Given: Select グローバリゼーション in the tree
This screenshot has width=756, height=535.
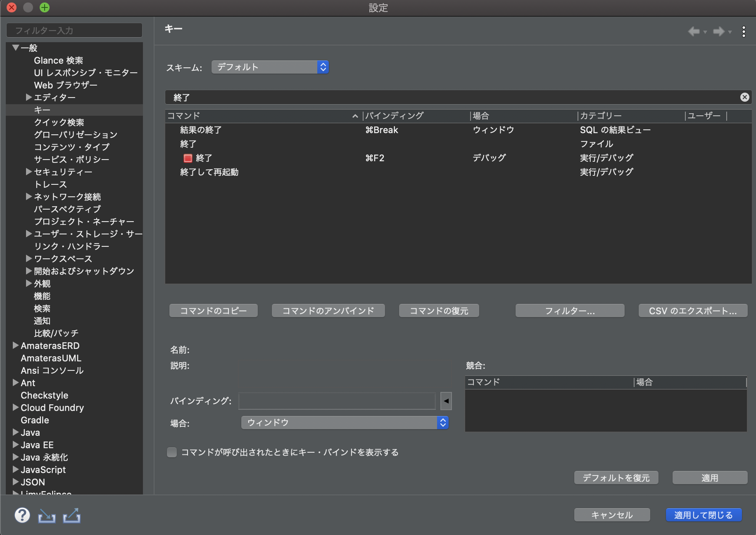Looking at the screenshot, I should (76, 135).
